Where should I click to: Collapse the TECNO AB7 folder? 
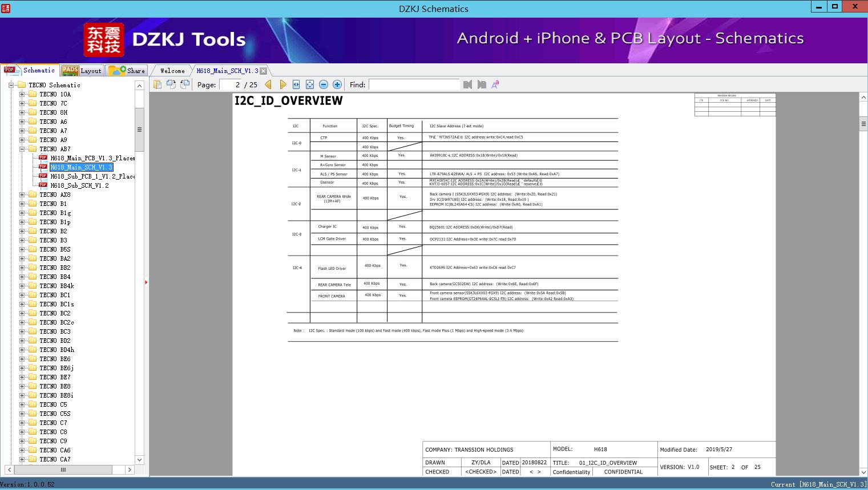(22, 149)
